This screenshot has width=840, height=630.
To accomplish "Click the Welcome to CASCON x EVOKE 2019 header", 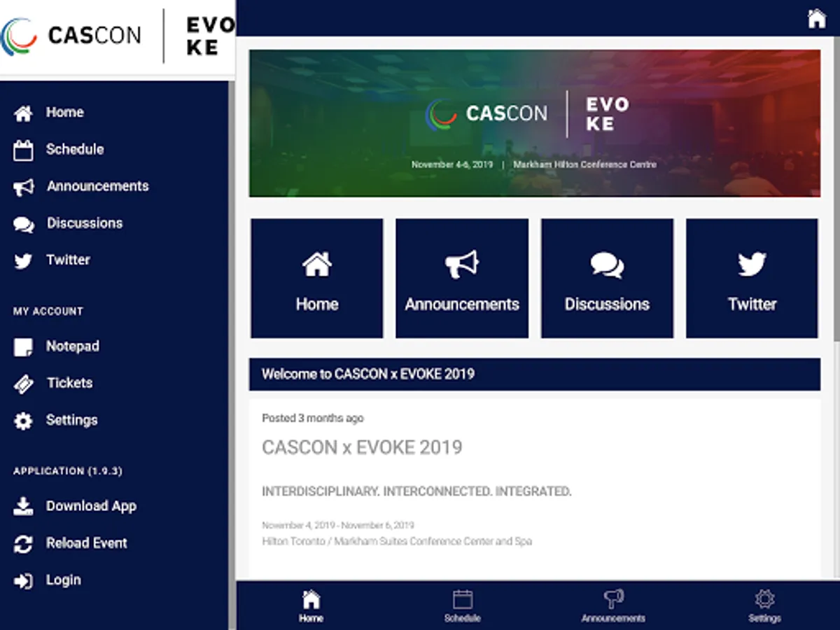I will (x=535, y=374).
